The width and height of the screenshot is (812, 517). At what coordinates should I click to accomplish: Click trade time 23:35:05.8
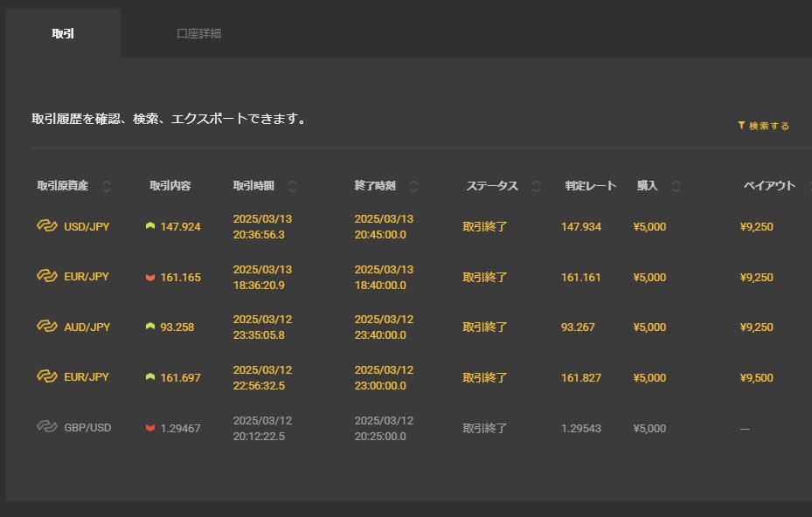click(259, 334)
